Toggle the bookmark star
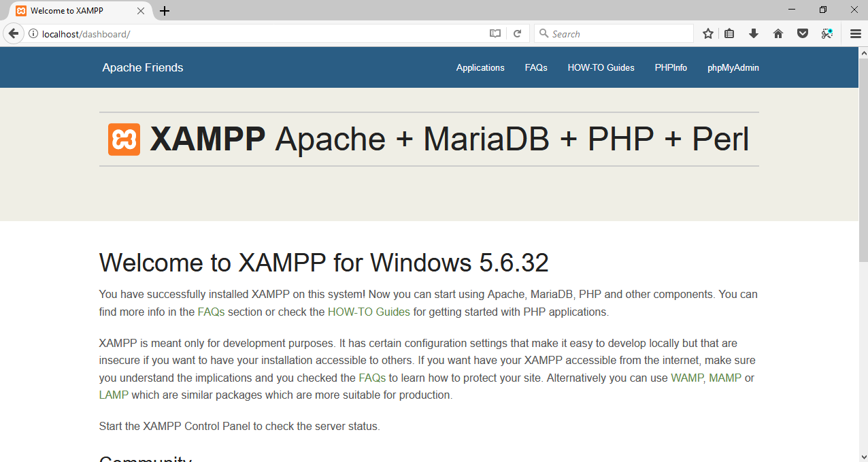The height and width of the screenshot is (462, 868). tap(707, 33)
